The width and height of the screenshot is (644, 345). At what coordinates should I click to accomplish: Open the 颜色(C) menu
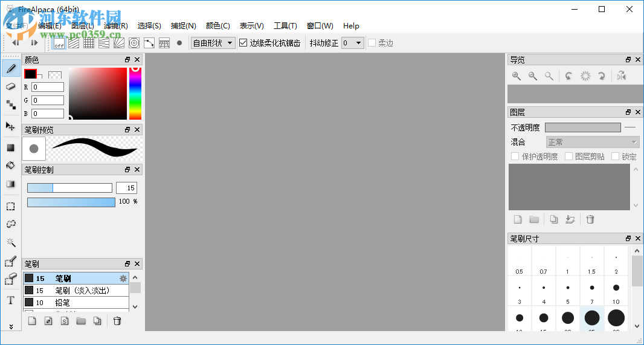pos(217,26)
